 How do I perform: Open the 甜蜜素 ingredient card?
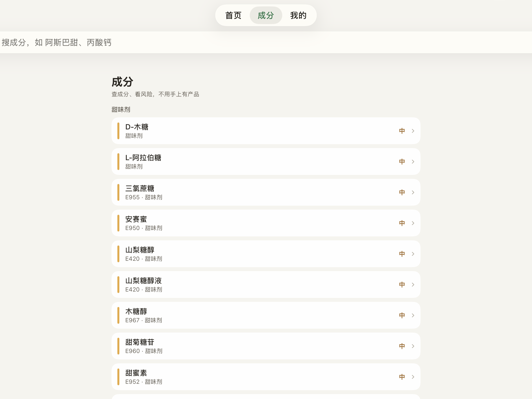[x=266, y=377]
